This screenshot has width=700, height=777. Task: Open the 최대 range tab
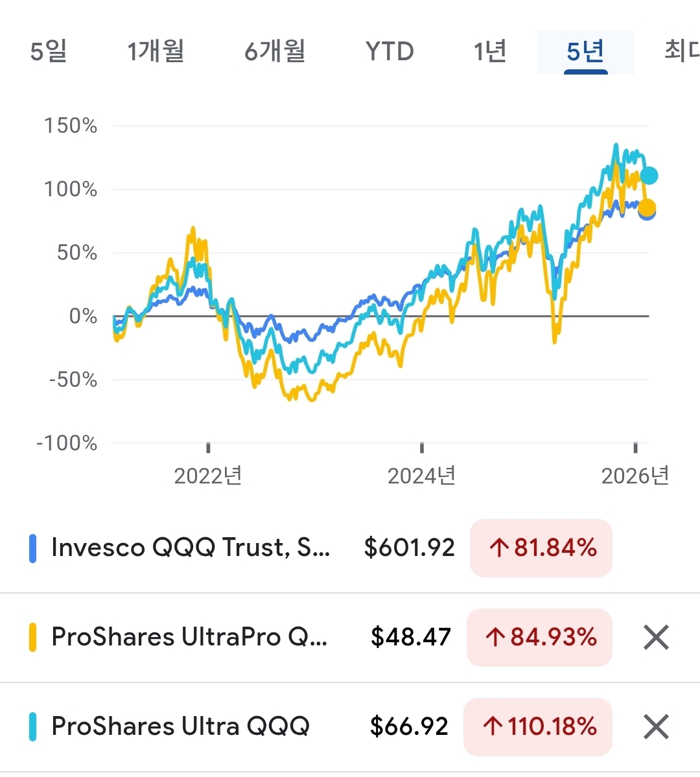point(681,51)
